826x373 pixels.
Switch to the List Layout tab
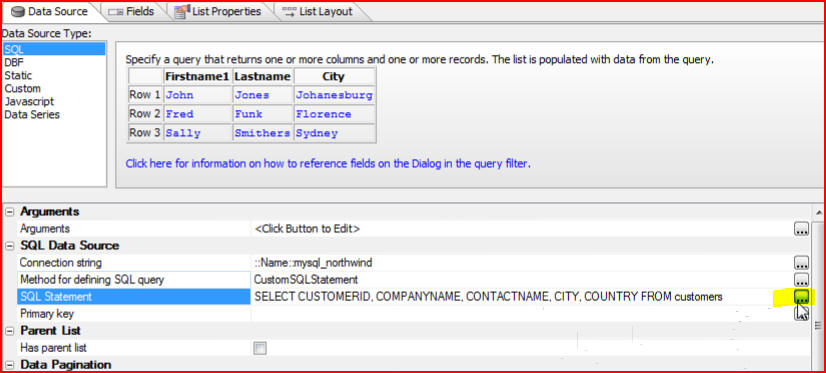(x=317, y=11)
